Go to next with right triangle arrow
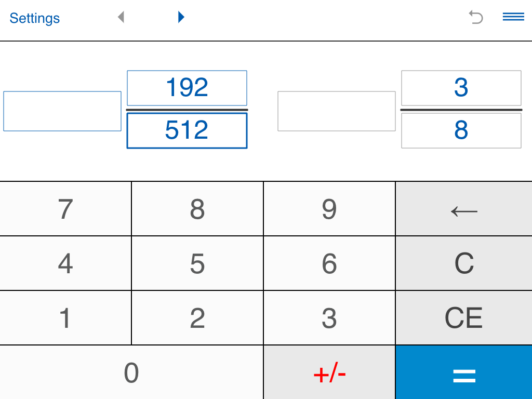This screenshot has width=532, height=399. [181, 17]
